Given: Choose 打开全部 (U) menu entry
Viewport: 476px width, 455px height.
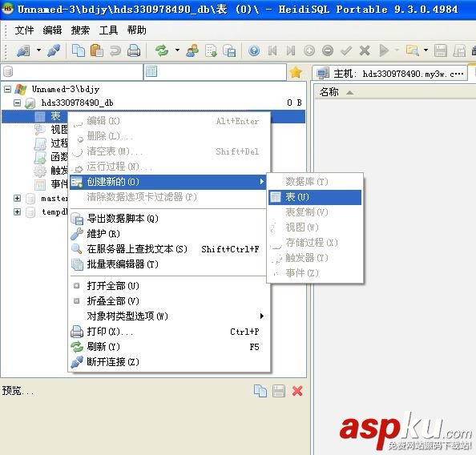Looking at the screenshot, I should click(x=167, y=286).
